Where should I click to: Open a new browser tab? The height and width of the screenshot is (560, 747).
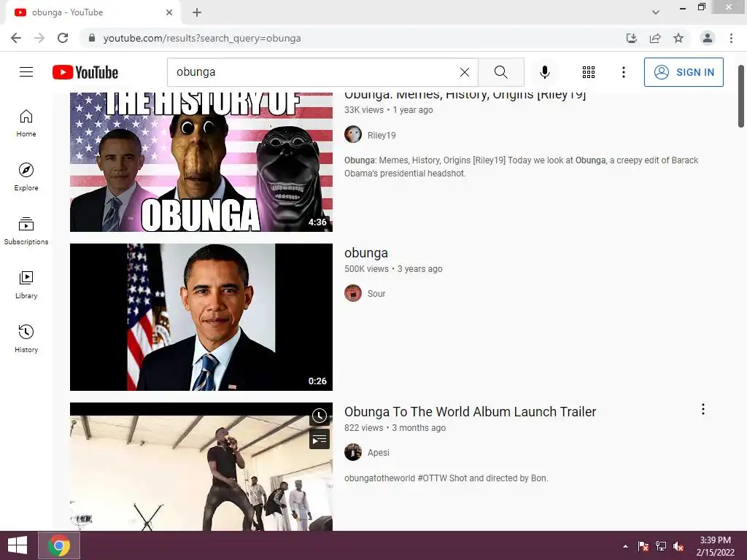click(x=197, y=12)
